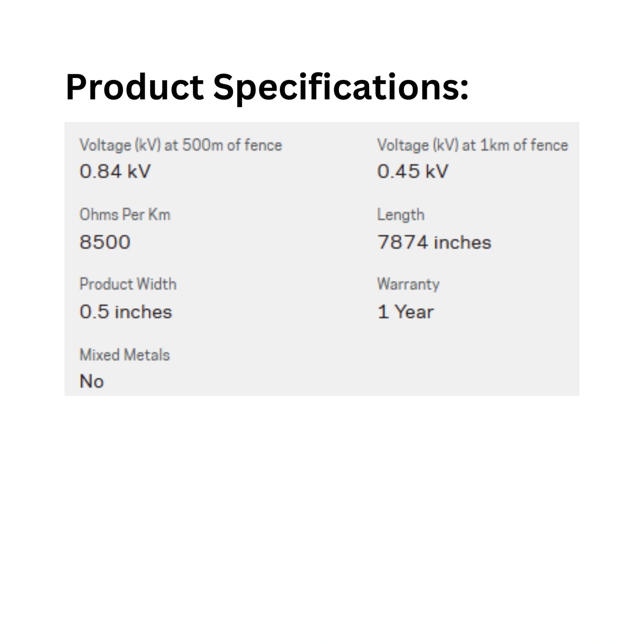Click the "Ohms Per Km" label

click(125, 215)
